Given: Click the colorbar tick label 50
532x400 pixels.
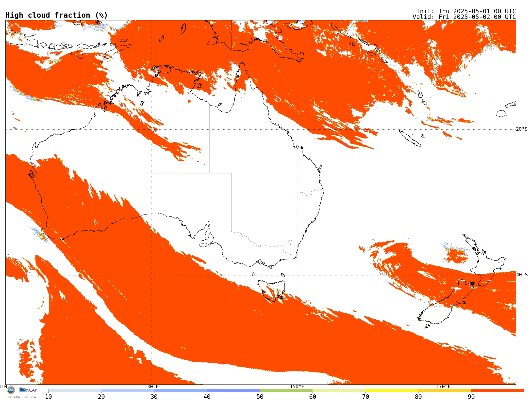Looking at the screenshot, I should point(260,397).
